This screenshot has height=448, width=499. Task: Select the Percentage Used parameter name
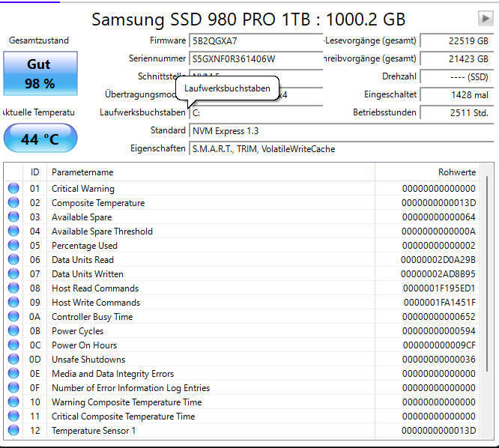[x=85, y=246]
